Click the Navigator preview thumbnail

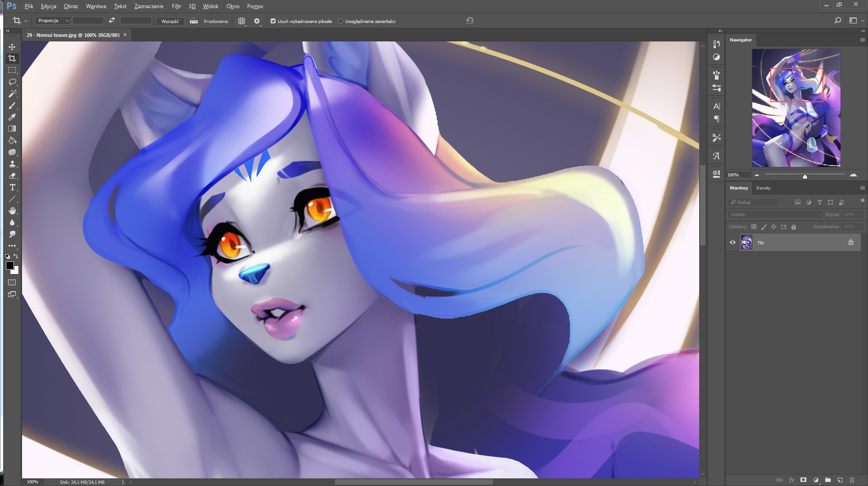click(x=796, y=108)
